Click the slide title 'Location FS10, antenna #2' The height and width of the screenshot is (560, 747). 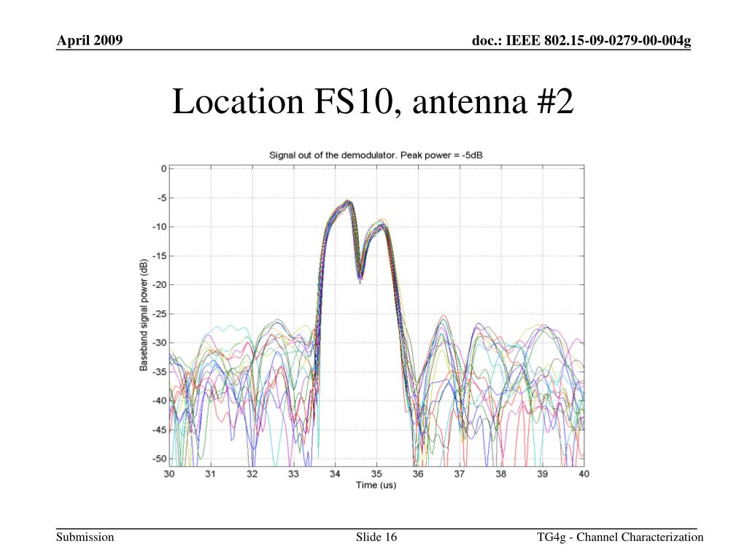pyautogui.click(x=373, y=101)
